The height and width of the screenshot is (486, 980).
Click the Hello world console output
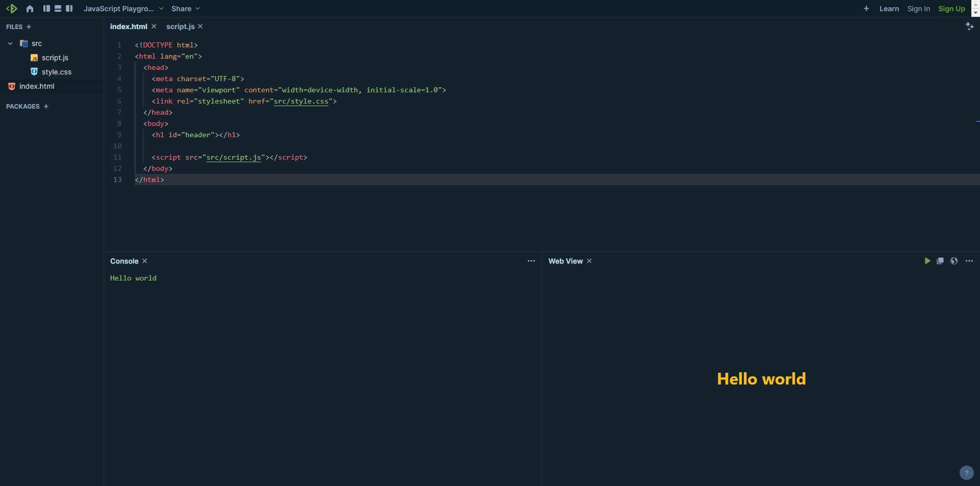133,278
